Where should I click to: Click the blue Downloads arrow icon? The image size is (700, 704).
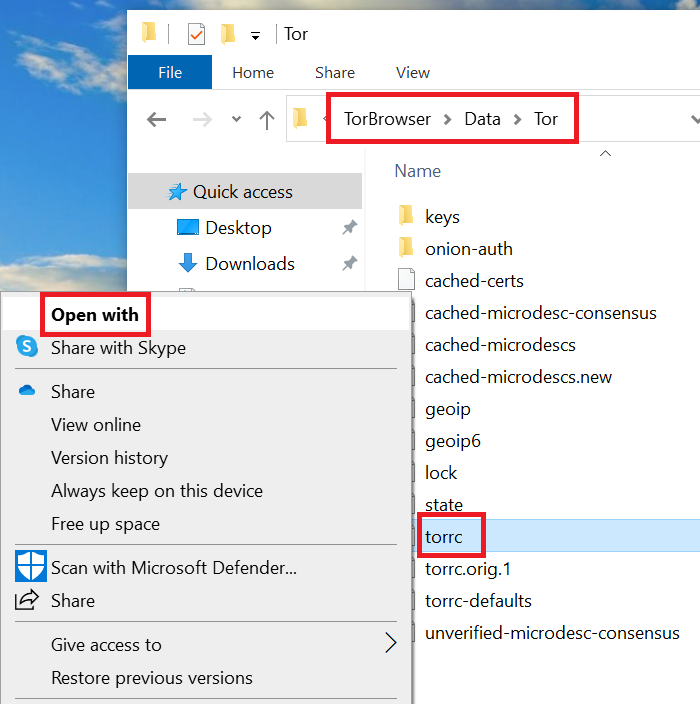(188, 263)
